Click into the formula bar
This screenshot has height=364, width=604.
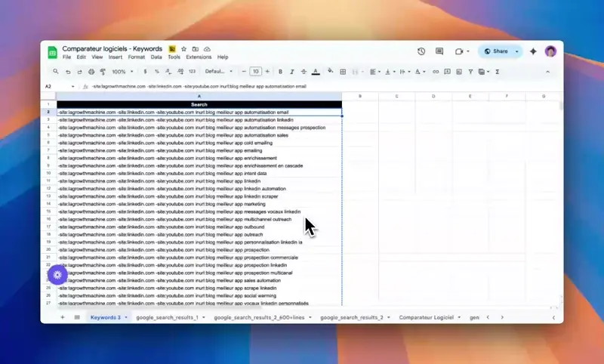click(x=324, y=86)
